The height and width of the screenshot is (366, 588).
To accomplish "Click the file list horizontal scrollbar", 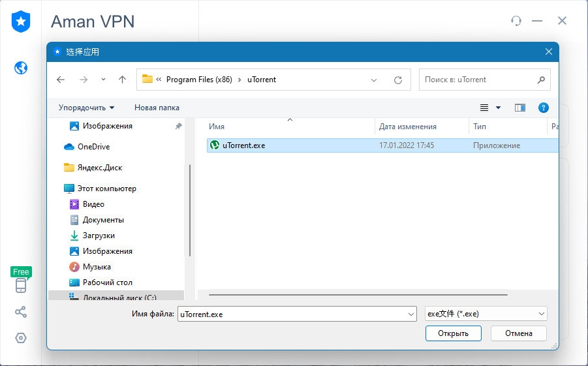I will pos(358,295).
